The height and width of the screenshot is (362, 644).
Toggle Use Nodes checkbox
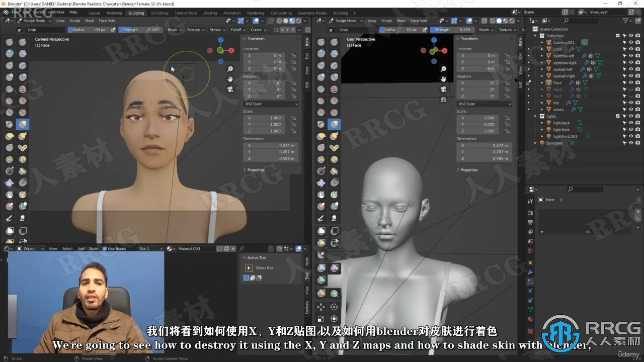click(105, 248)
